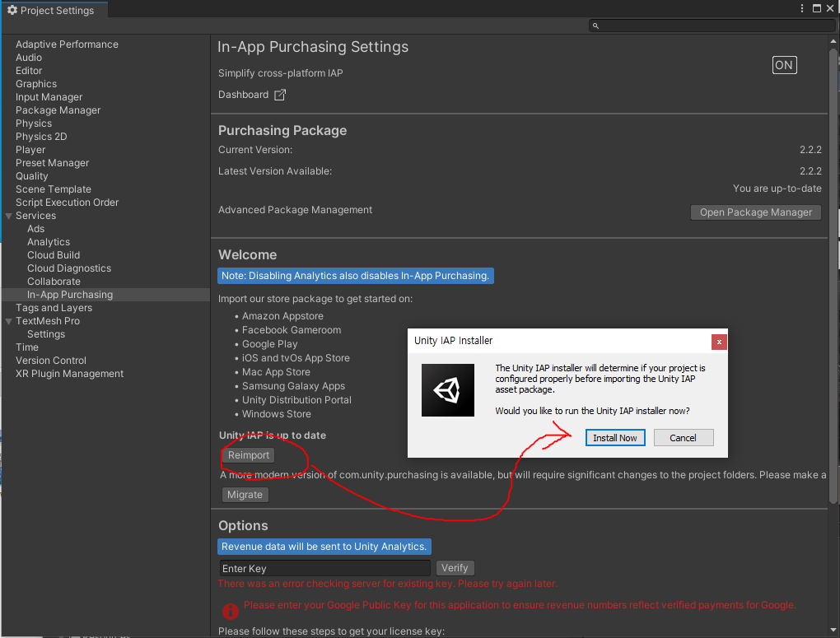The height and width of the screenshot is (638, 840).
Task: Click the Project Settings gear icon
Action: [12, 10]
